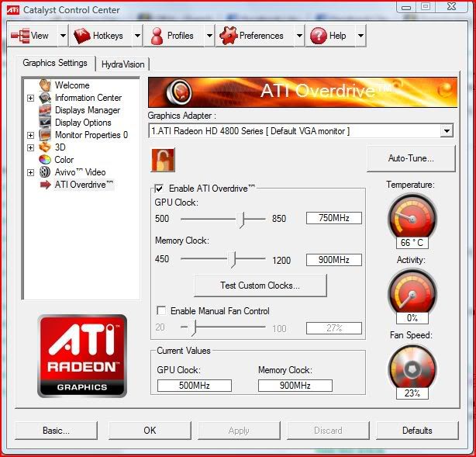This screenshot has height=457, width=476.
Task: Click the 27% fan speed field
Action: pyautogui.click(x=334, y=328)
